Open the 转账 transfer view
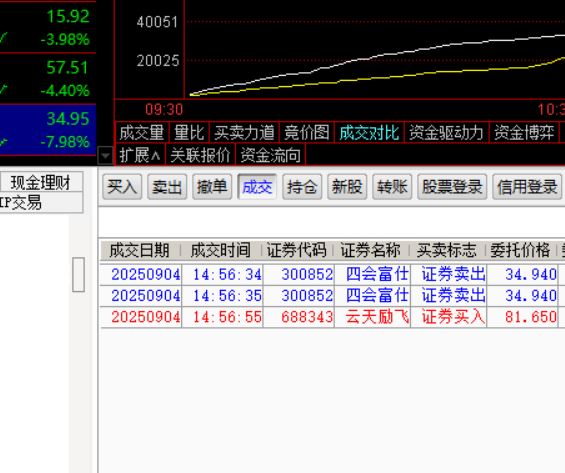The width and height of the screenshot is (565, 473). (392, 187)
